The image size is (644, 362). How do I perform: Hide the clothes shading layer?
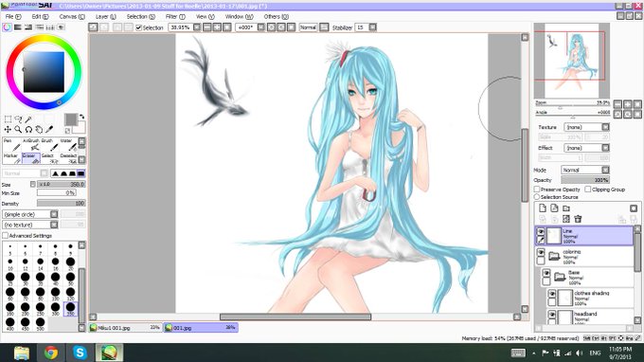(552, 294)
